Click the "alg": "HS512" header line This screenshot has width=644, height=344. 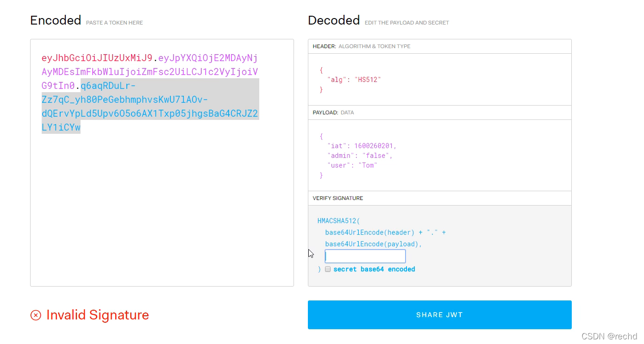[x=354, y=80]
